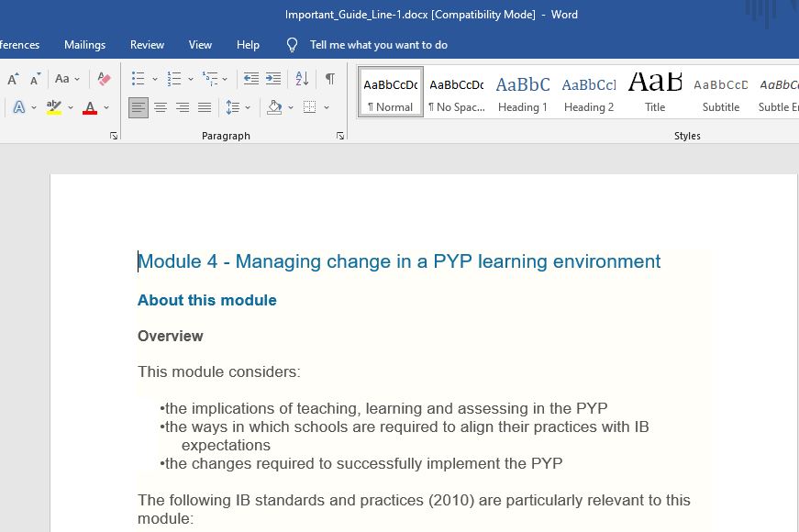799x532 pixels.
Task: Apply the Normal style
Action: pyautogui.click(x=391, y=93)
